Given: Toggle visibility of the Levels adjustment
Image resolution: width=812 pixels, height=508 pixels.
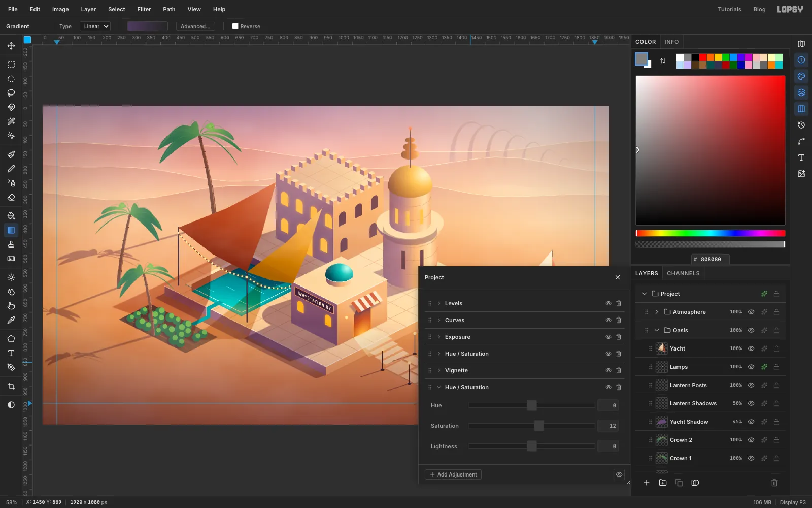Looking at the screenshot, I should click(608, 303).
